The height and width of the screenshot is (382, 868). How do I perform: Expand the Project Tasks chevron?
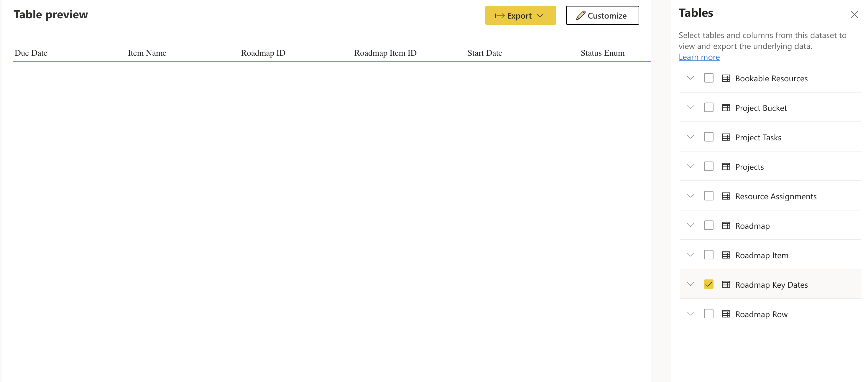(x=690, y=137)
